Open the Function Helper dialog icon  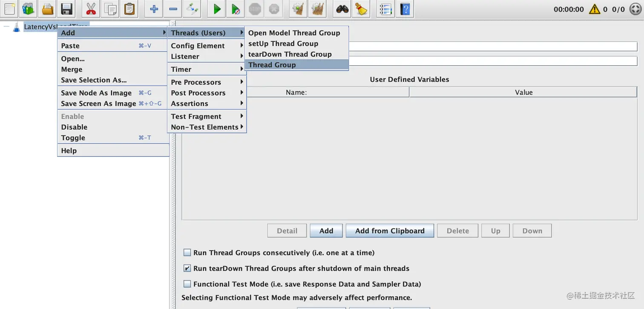(386, 9)
